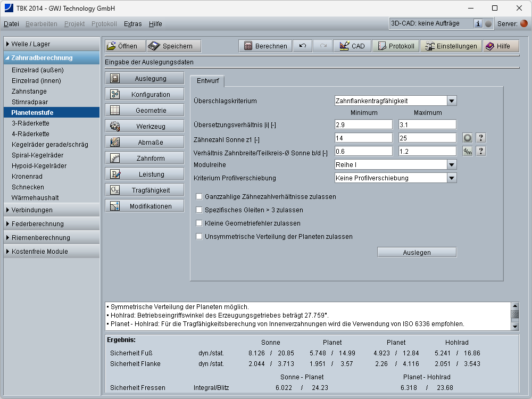The image size is (532, 399).
Task: Open the Extras menu
Action: [x=132, y=24]
